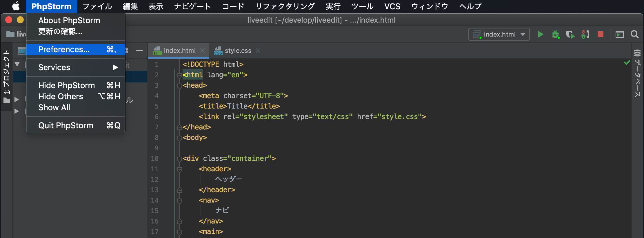Select 更新の確認... menu entry
The image size is (644, 238).
click(x=76, y=31)
